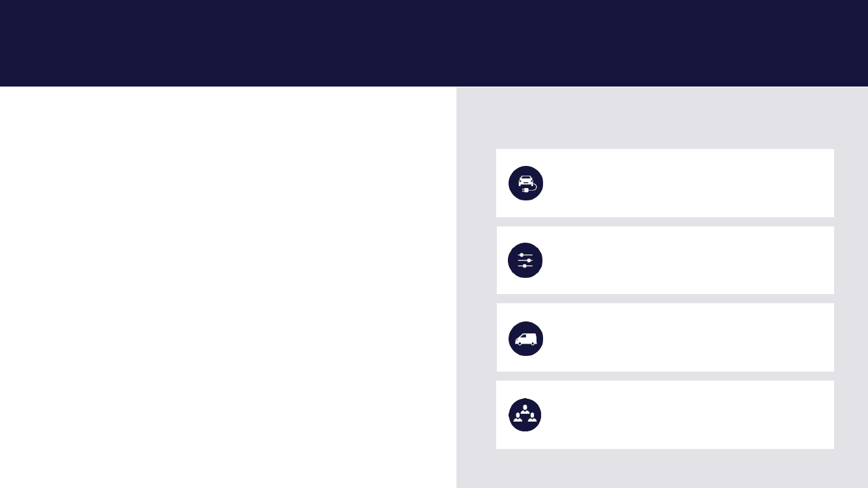Viewport: 868px width, 488px height.
Task: Click the top line of sliders icon
Action: (x=525, y=254)
